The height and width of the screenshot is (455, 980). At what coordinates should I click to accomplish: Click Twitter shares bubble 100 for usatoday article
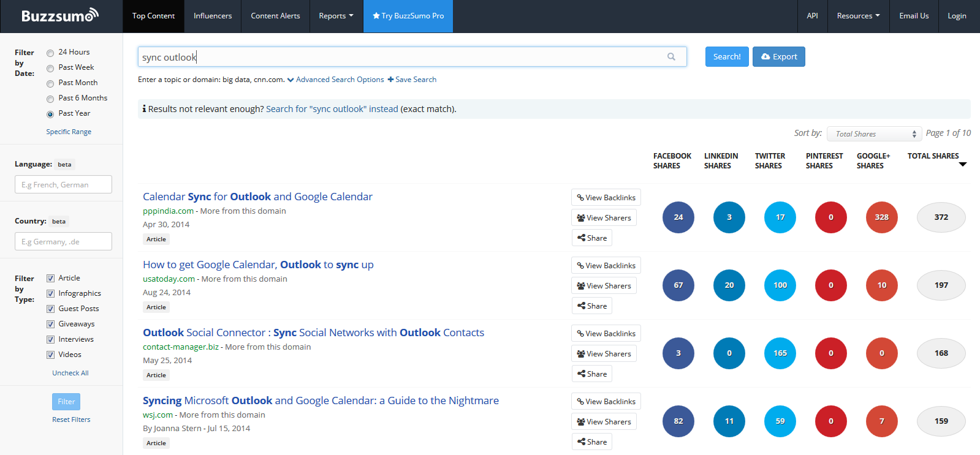tap(780, 285)
